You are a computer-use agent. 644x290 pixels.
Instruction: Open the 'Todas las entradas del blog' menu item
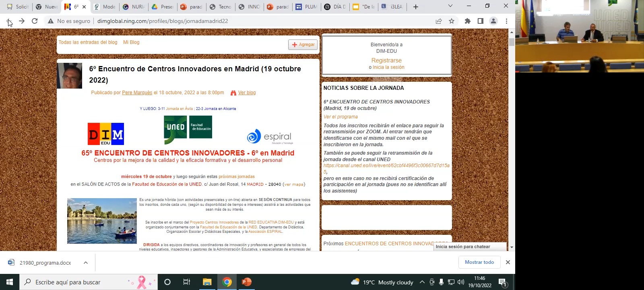point(88,42)
